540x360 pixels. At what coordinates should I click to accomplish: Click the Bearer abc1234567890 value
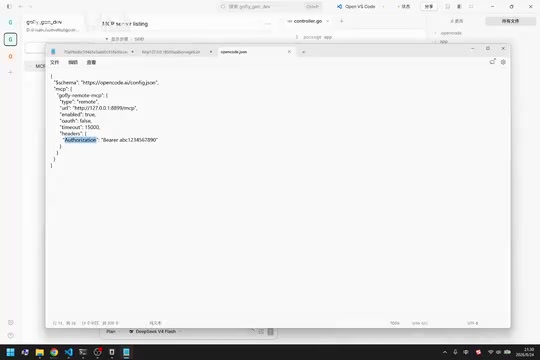tap(129, 140)
